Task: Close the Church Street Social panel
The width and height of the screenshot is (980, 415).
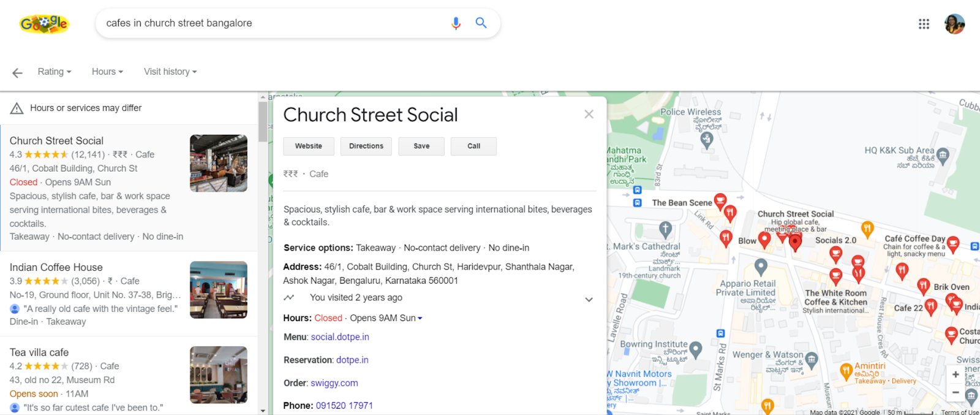Action: pos(589,114)
